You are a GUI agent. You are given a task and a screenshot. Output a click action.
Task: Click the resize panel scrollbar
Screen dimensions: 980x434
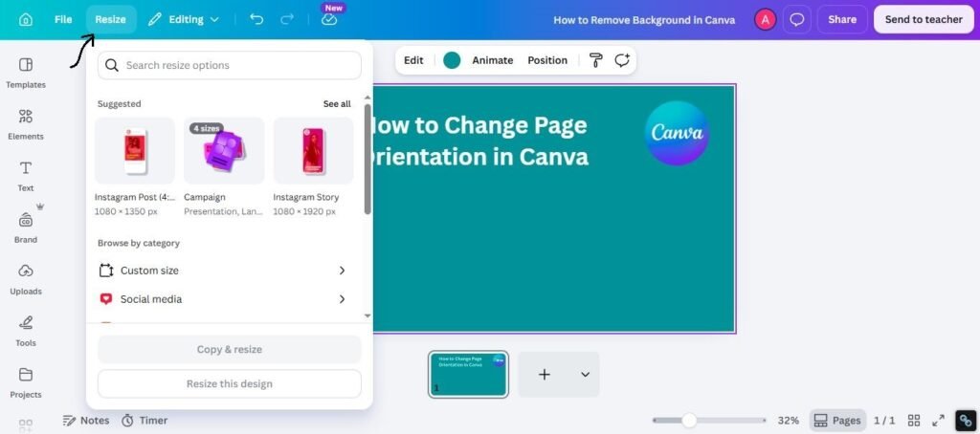point(367,160)
